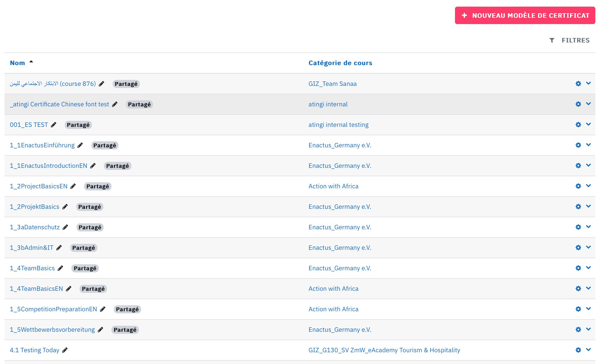602x364 pixels.
Task: Expand chevron in 1_5CompetitionPreparationEN row
Action: (588, 309)
